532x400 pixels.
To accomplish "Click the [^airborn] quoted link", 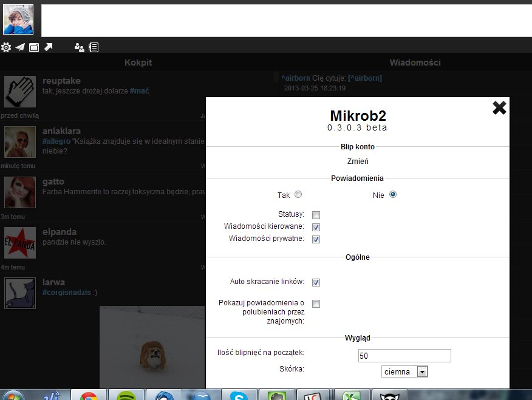I will [x=365, y=78].
